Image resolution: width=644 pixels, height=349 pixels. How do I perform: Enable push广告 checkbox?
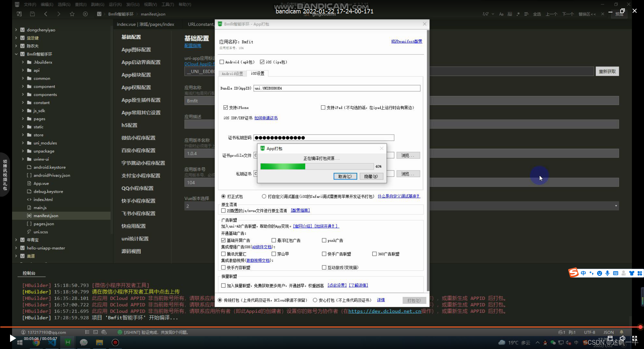click(x=324, y=240)
